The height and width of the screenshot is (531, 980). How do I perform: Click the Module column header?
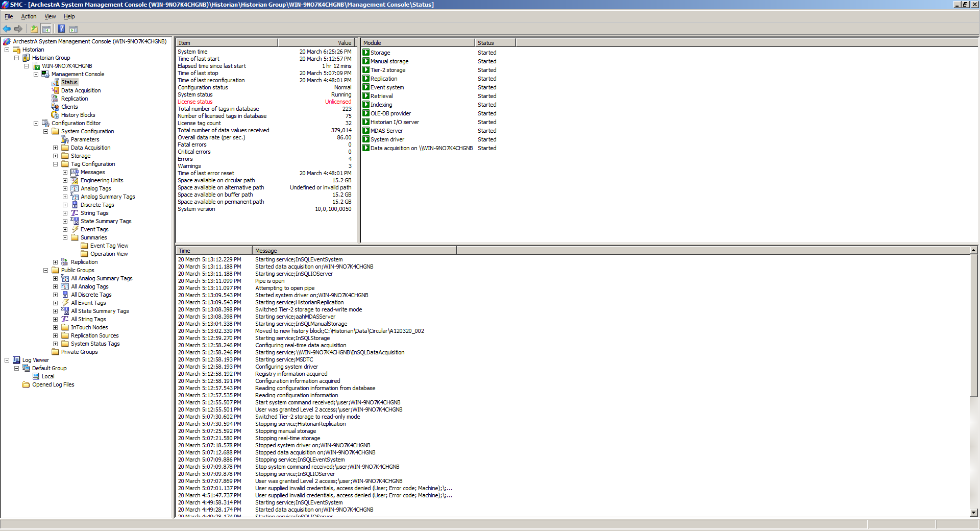click(418, 43)
